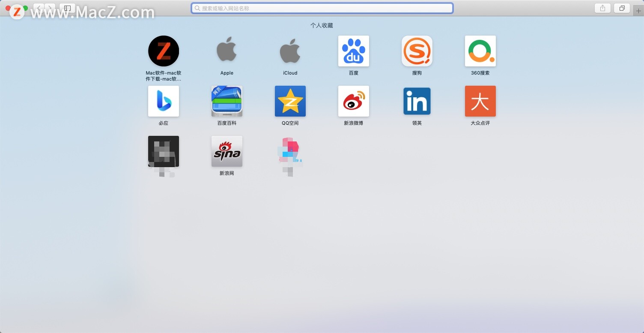Image resolution: width=644 pixels, height=333 pixels.
Task: Go forward with the toolbar arrow
Action: tap(50, 8)
